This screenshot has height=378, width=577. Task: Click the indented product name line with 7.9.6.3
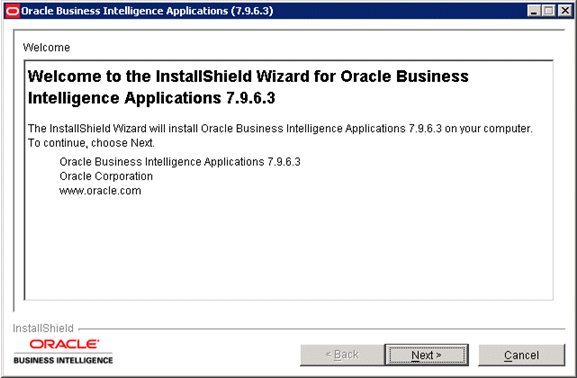[180, 162]
